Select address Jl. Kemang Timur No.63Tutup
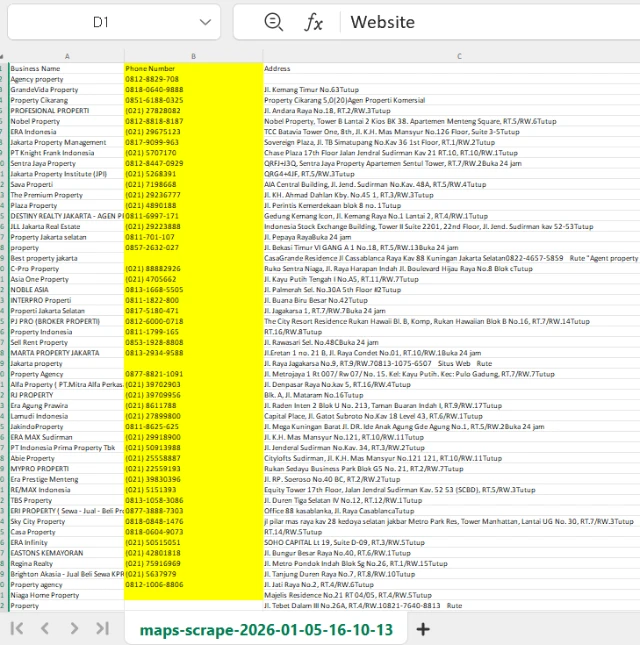 [451, 90]
